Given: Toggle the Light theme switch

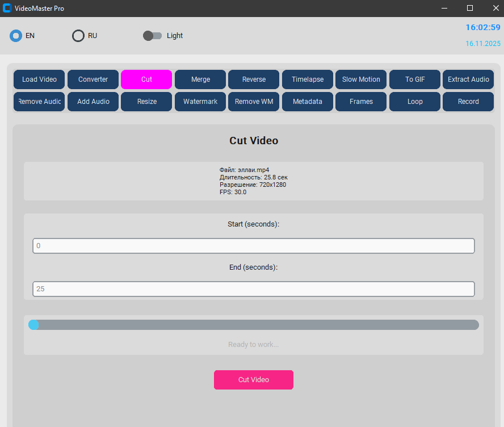Looking at the screenshot, I should point(152,36).
